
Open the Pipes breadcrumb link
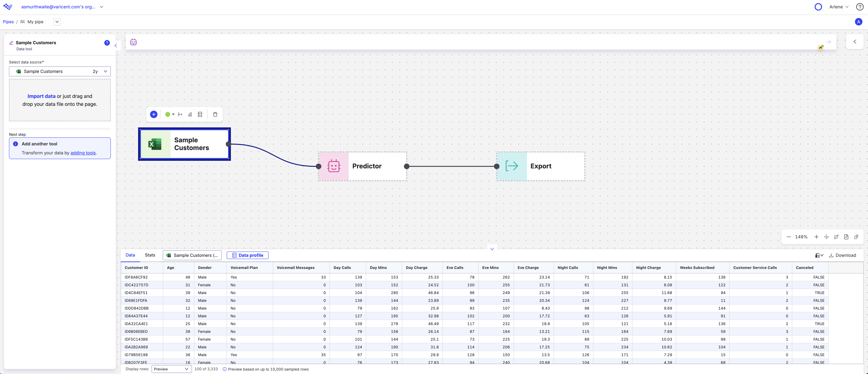pos(8,22)
